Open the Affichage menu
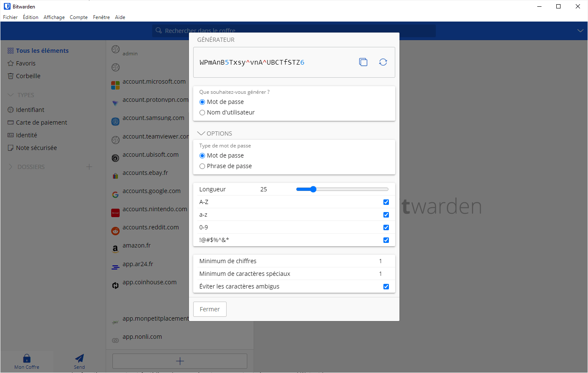 coord(54,17)
